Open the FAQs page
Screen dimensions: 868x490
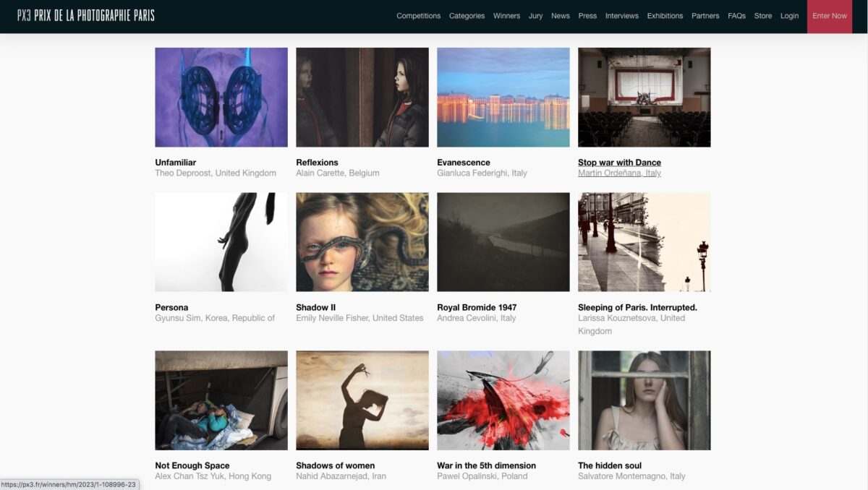pos(736,16)
